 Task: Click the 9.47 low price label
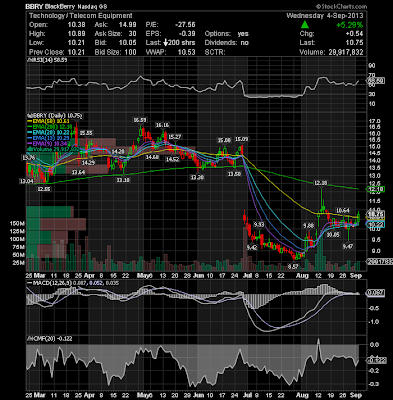coord(348,246)
